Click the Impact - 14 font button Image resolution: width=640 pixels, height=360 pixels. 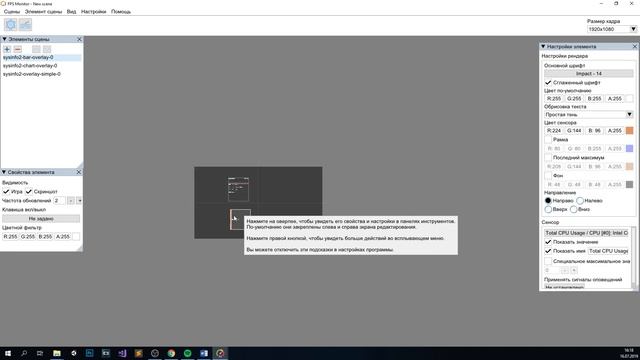tap(589, 74)
